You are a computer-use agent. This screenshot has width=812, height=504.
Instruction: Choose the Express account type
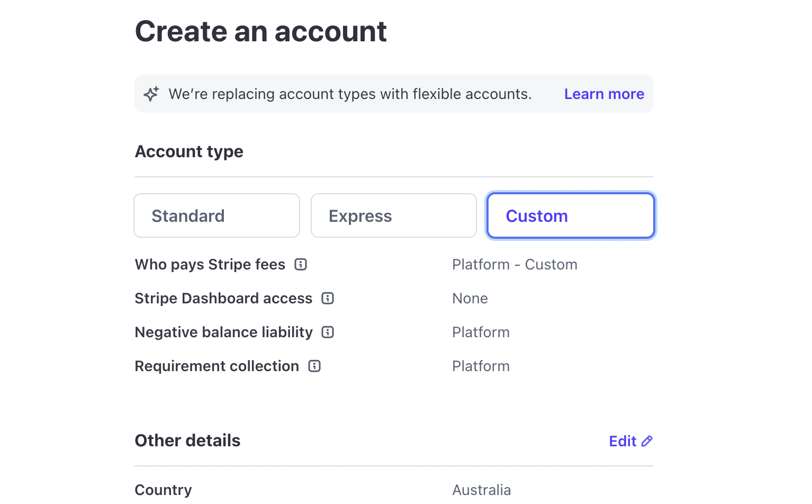pyautogui.click(x=393, y=215)
